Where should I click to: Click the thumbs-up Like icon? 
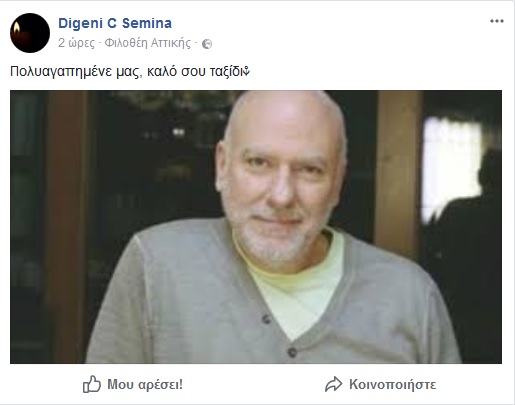[x=92, y=384]
